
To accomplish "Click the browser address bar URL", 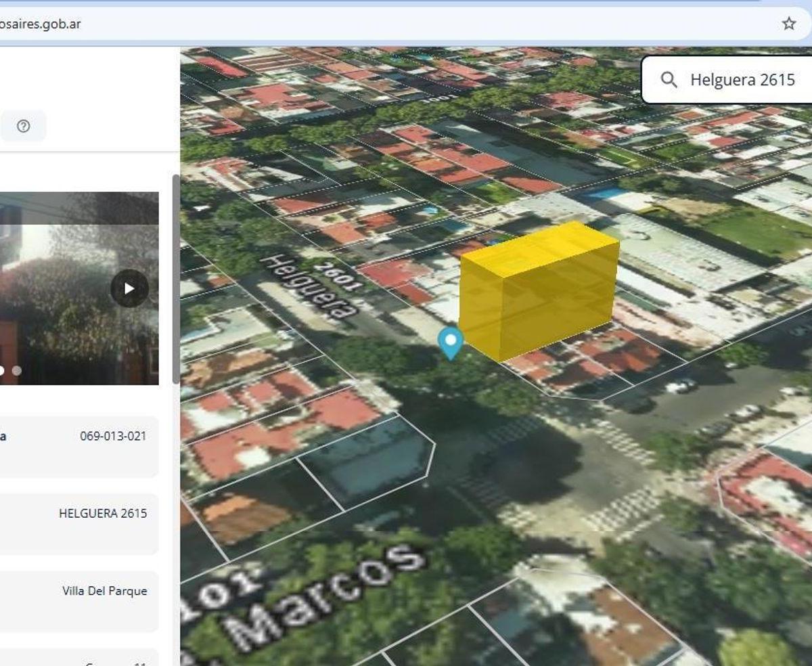I will point(41,24).
